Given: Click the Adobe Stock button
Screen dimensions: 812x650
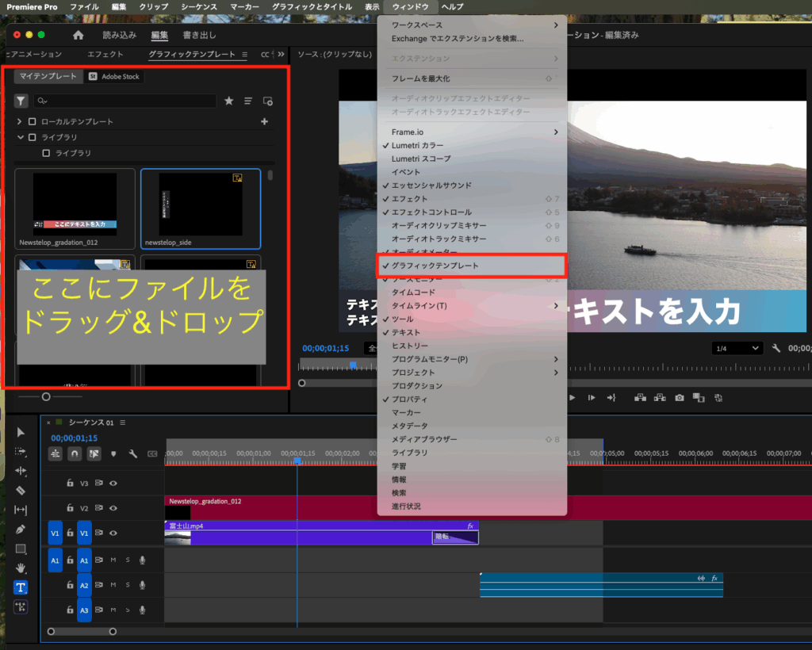Looking at the screenshot, I should (114, 77).
